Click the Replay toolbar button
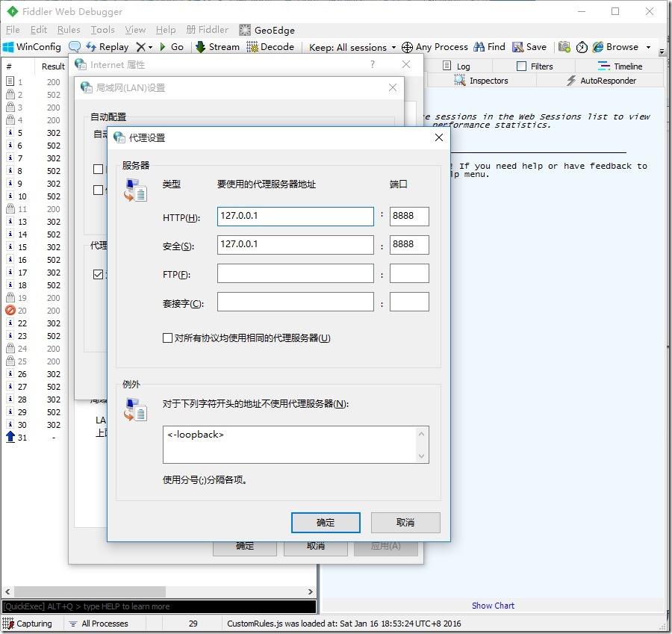 107,47
